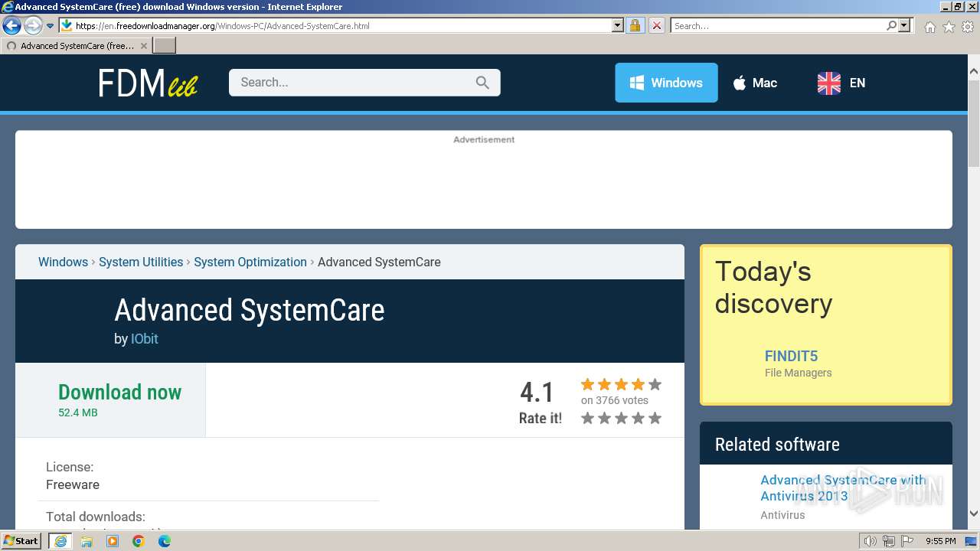Open the browser Home icon
980x551 pixels.
[929, 27]
